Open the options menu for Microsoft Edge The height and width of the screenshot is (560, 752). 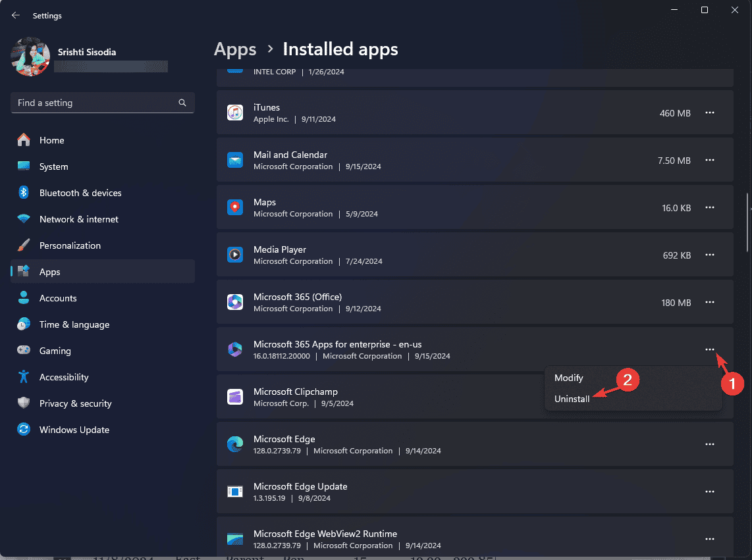click(x=710, y=444)
